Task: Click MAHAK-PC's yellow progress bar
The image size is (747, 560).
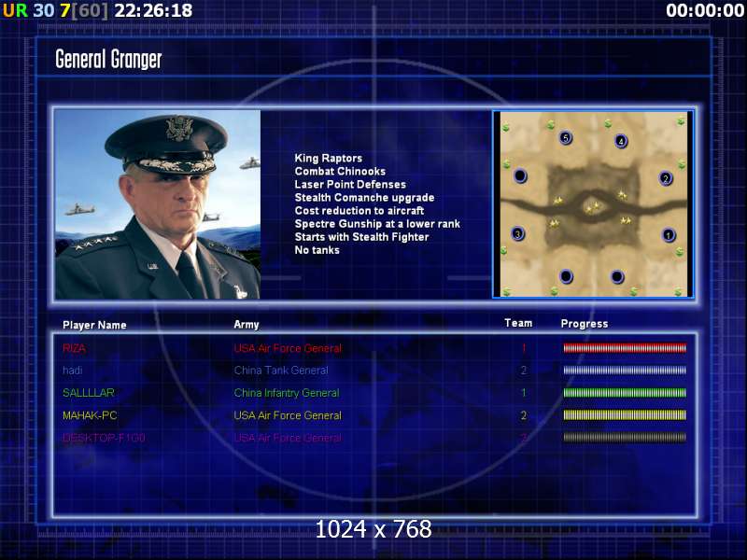Action: [x=625, y=415]
